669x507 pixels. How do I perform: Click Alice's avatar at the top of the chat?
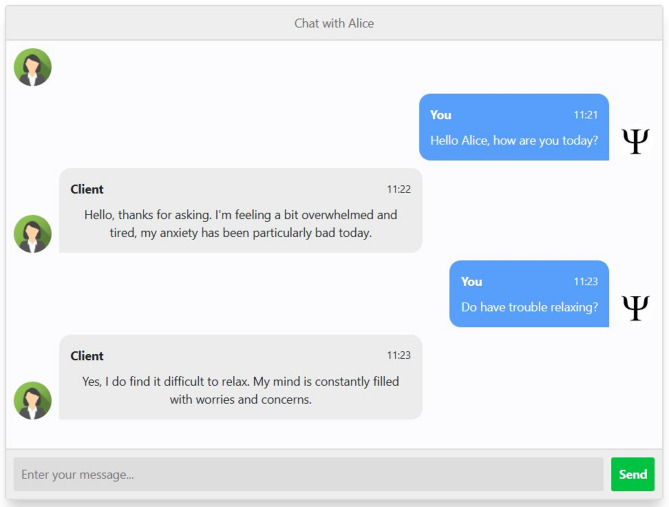pos(33,67)
